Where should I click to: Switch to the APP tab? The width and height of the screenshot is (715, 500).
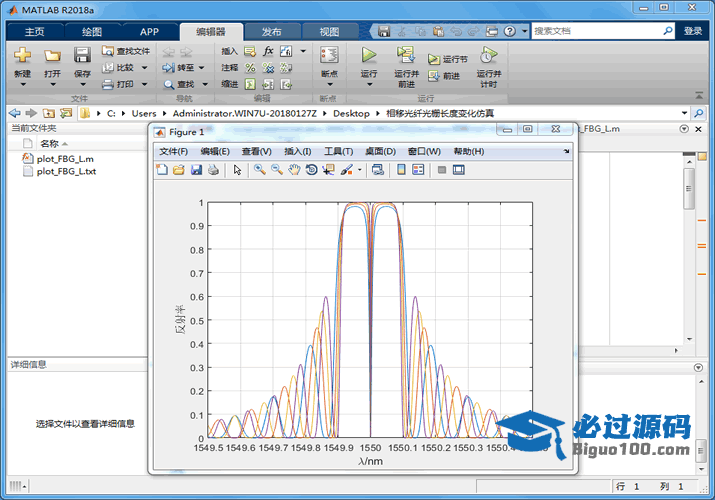(x=149, y=31)
